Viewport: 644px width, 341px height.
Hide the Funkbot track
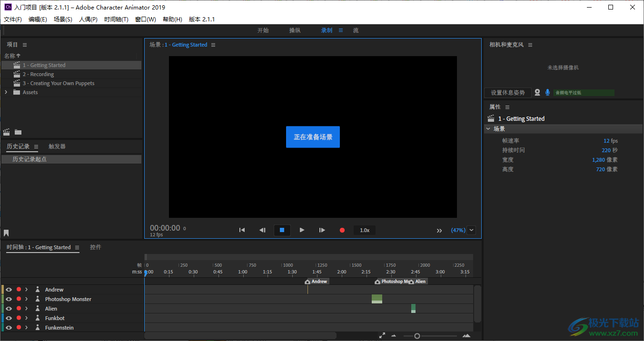pos(9,318)
